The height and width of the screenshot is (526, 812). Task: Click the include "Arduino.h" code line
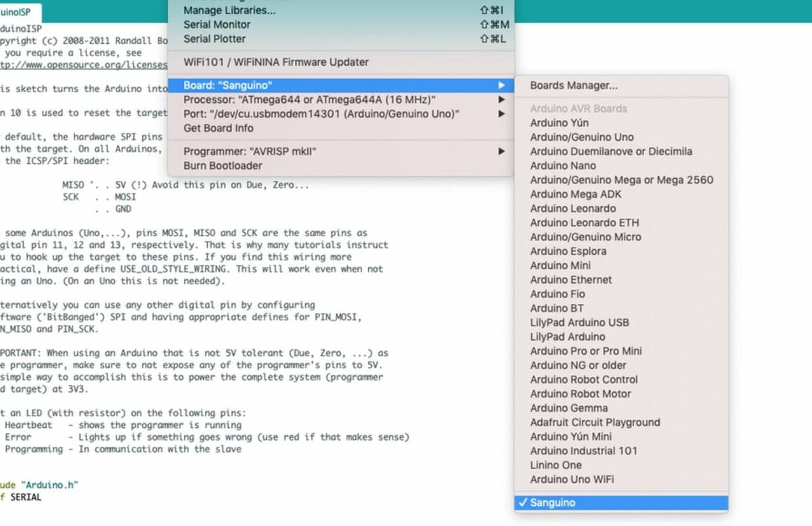point(39,484)
